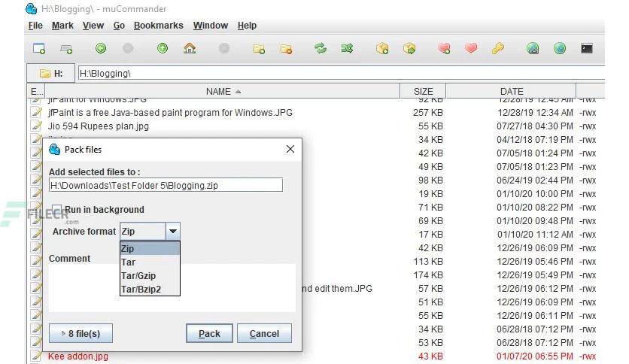Click the date 06/24/19 02:44 PM
This screenshot has height=364, width=629.
pyautogui.click(x=535, y=180)
